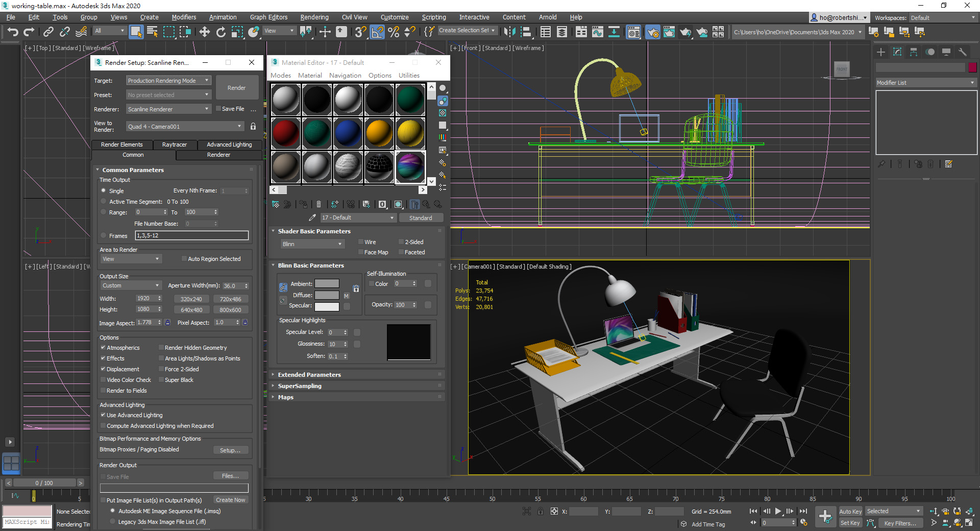
Task: Select the Select and Rotate tool
Action: tap(220, 32)
